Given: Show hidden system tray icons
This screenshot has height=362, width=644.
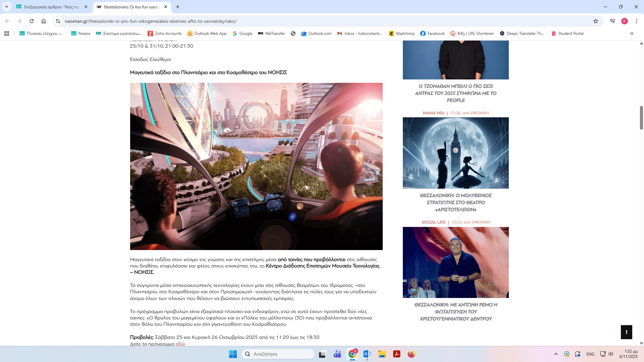Looking at the screenshot, I should 556,354.
